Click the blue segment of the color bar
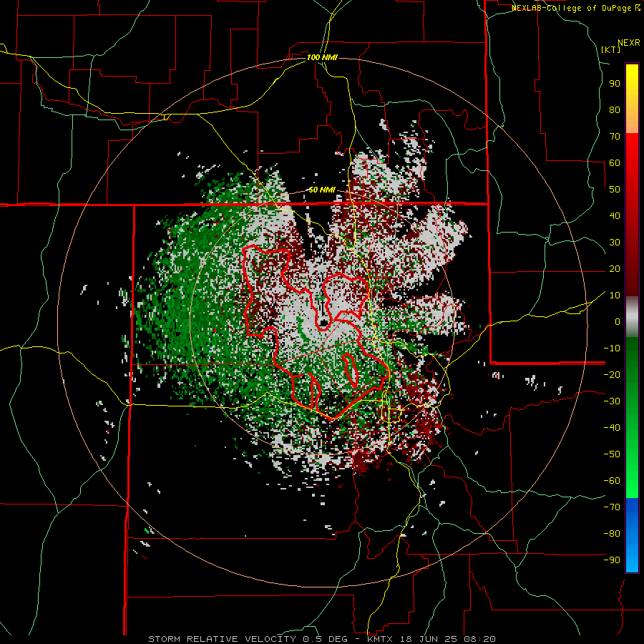 pyautogui.click(x=632, y=535)
